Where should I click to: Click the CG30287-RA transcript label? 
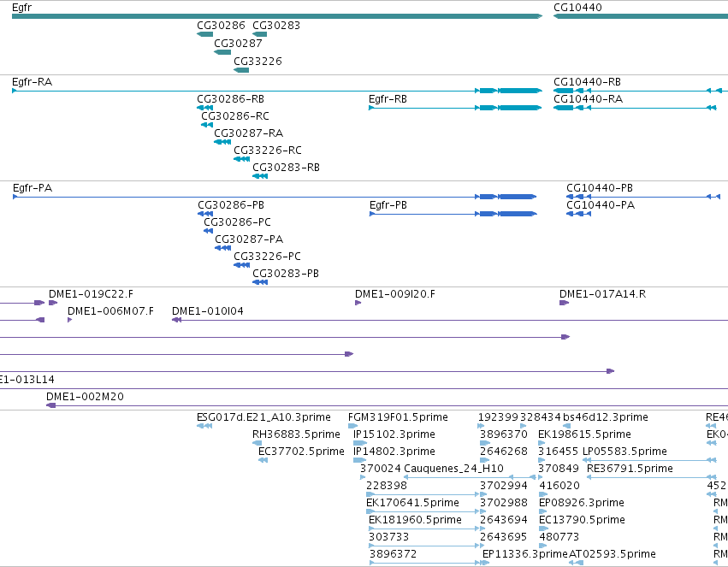[x=249, y=133]
